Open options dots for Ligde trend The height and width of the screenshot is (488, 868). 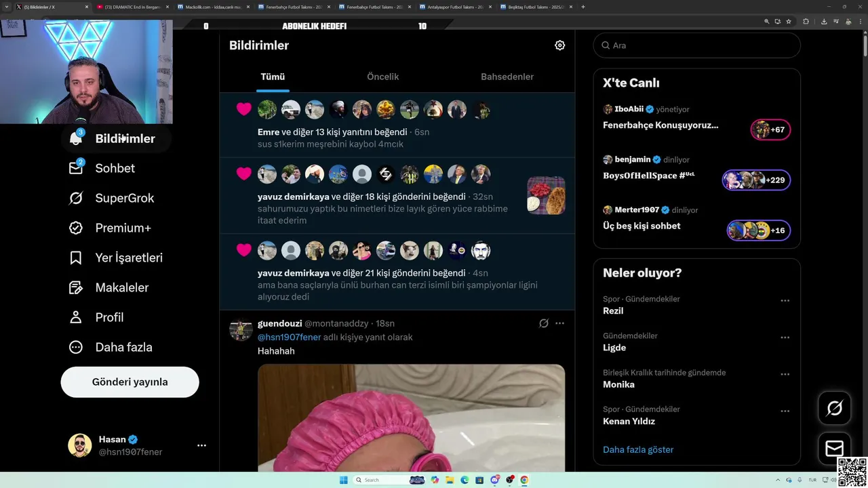[785, 337]
